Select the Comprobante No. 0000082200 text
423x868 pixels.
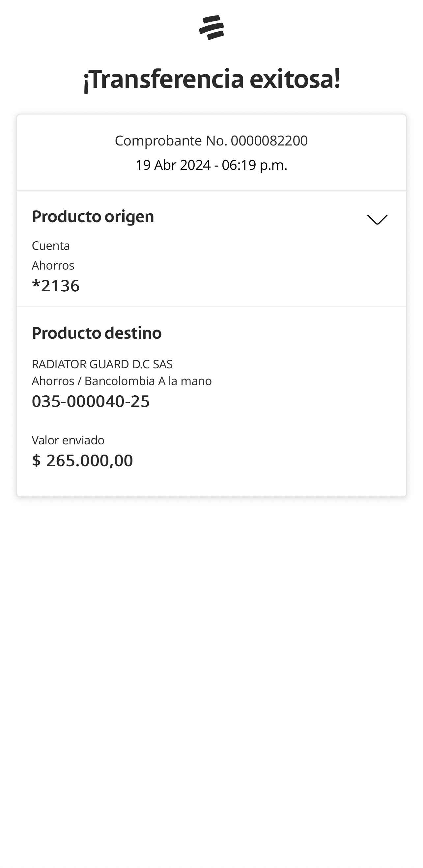click(211, 141)
